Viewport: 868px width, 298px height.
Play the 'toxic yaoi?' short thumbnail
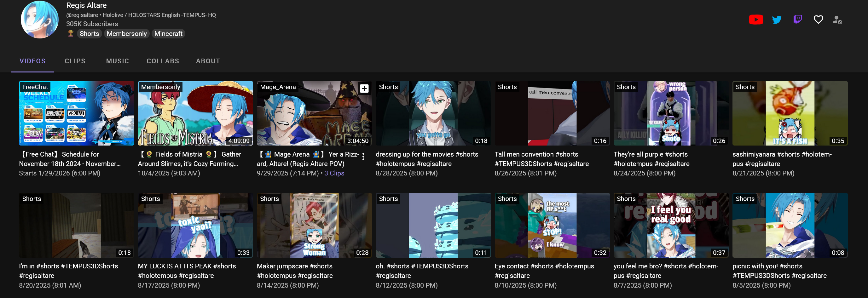[195, 225]
